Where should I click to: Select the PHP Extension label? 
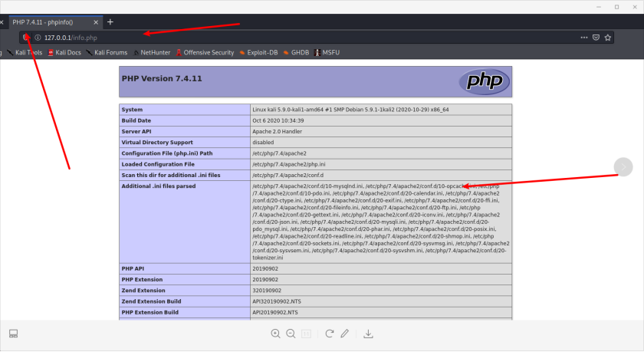142,280
